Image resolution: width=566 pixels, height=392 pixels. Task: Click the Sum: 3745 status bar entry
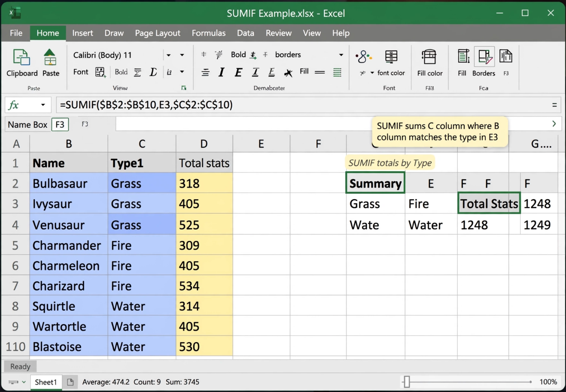tap(183, 382)
